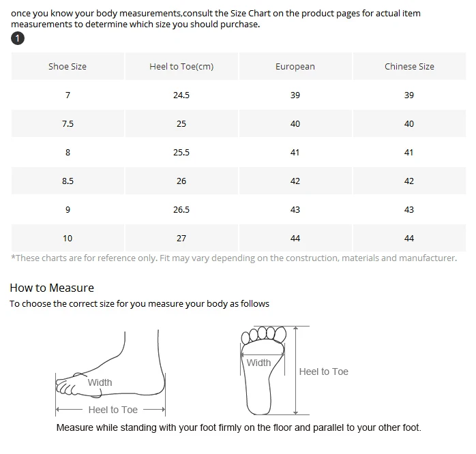Click the 25.5 heel to toe value
The height and width of the screenshot is (454, 476).
181,152
